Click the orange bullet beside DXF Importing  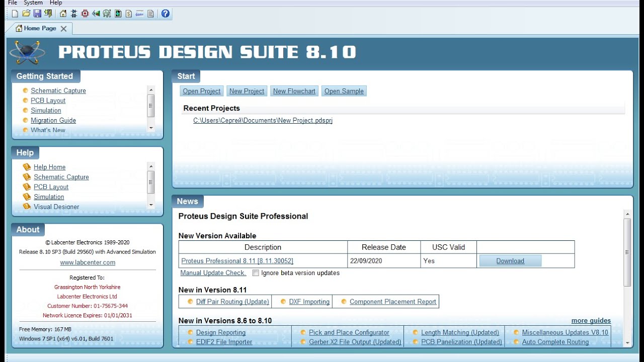pyautogui.click(x=283, y=302)
